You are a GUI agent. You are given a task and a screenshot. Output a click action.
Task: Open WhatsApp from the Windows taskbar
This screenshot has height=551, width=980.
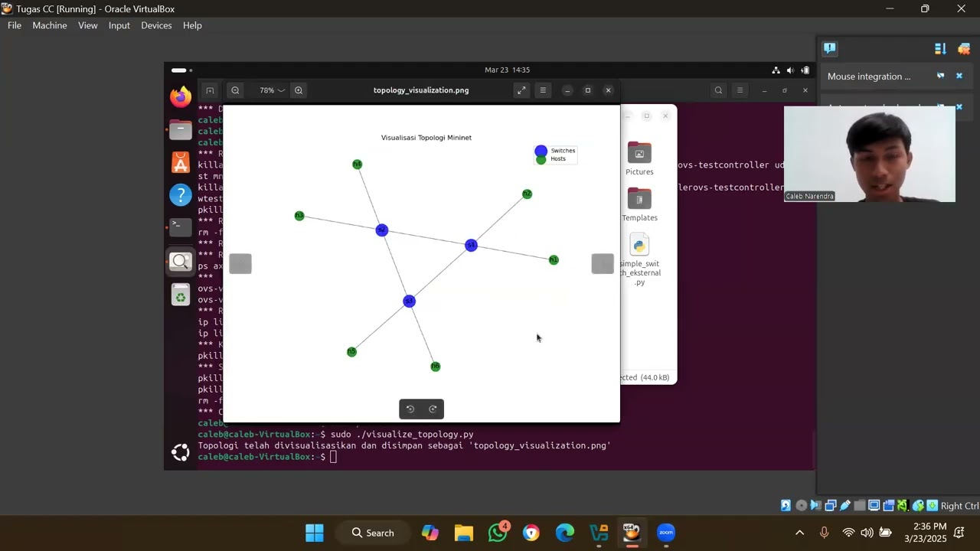[498, 533]
